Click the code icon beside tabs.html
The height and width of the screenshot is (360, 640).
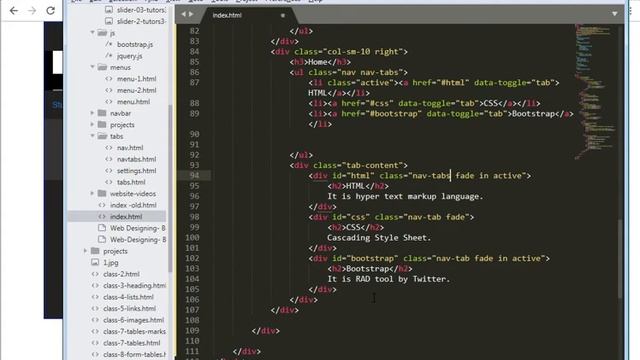109,182
